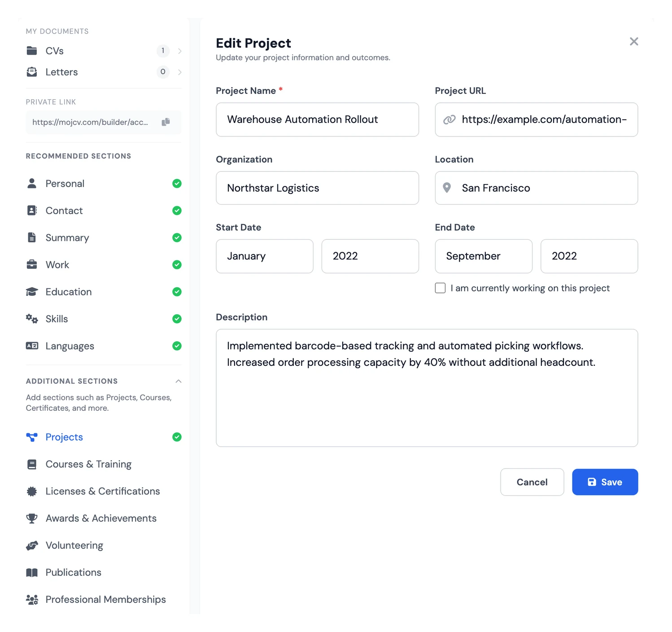The image size is (672, 632).
Task: Click the Education graduation cap icon
Action: point(32,292)
